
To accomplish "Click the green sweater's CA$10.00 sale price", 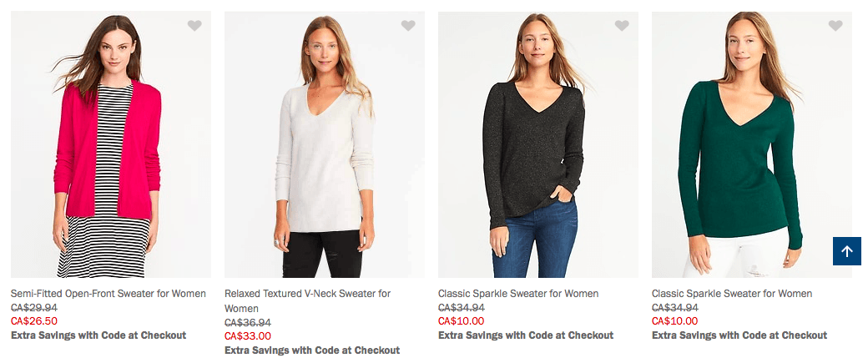I will (x=675, y=321).
